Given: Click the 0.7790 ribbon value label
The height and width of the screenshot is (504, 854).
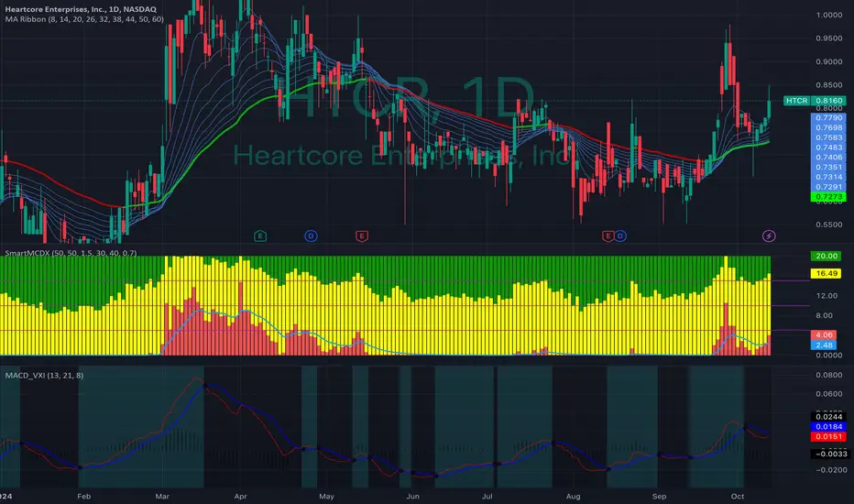Looking at the screenshot, I should coord(828,117).
